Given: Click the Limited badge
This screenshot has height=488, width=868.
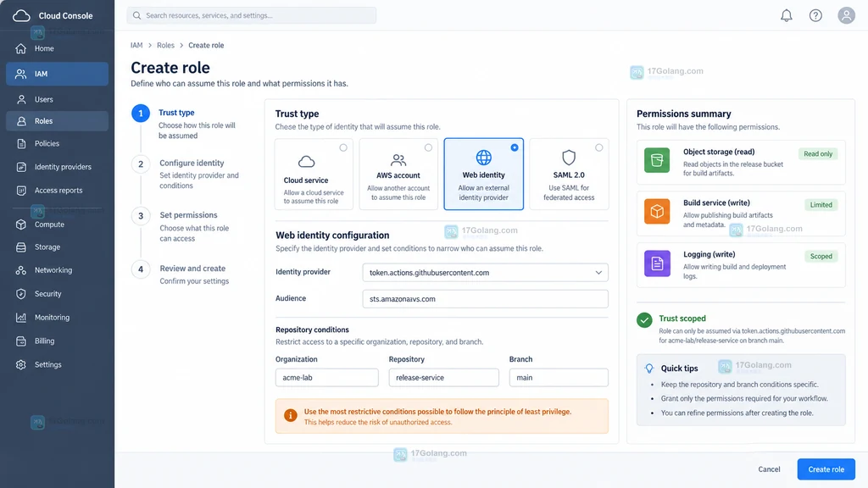Looking at the screenshot, I should pyautogui.click(x=821, y=205).
